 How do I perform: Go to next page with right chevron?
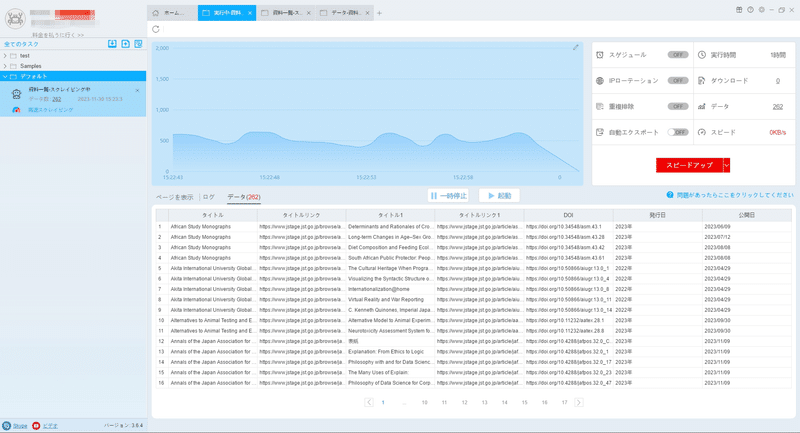click(579, 402)
